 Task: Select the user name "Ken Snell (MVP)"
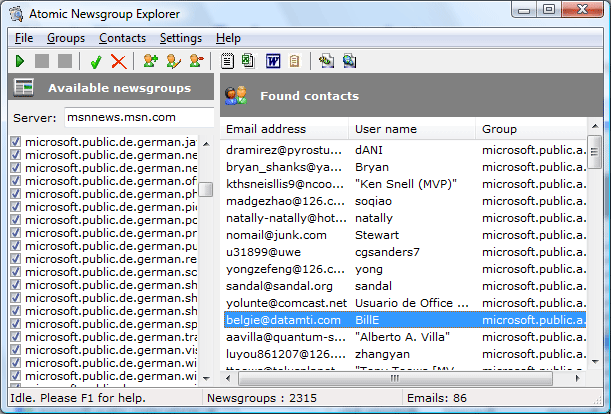[x=406, y=184]
